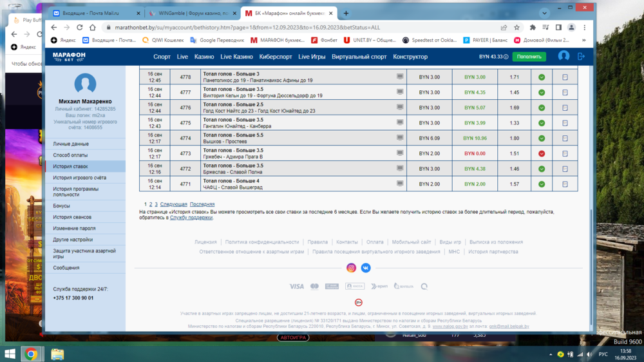The image size is (644, 362).
Task: Click the monitor icon for bet 4774
Action: pyautogui.click(x=400, y=138)
